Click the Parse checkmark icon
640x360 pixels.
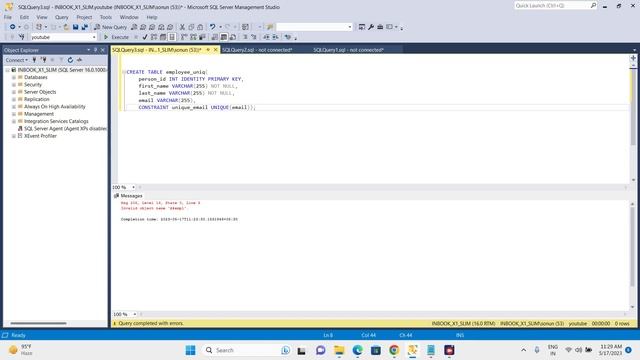144,37
